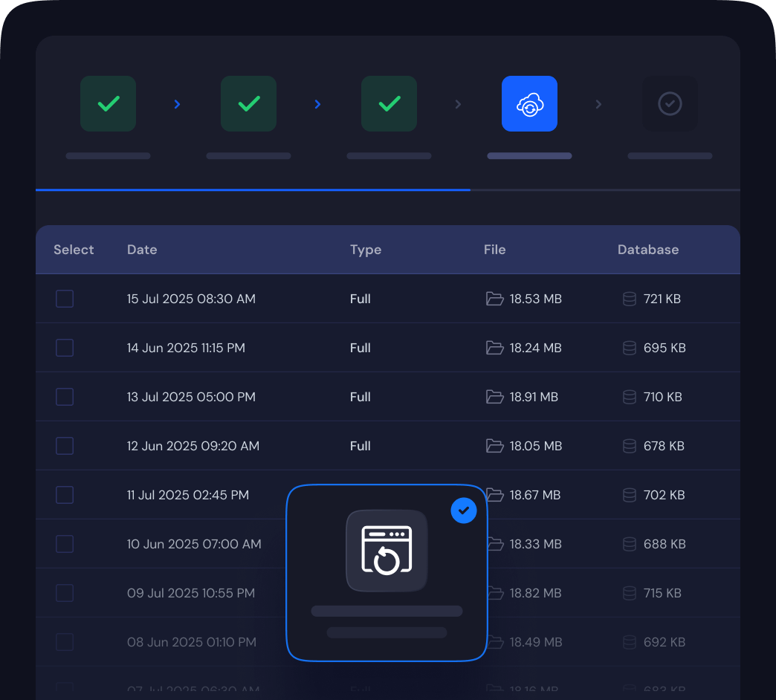The height and width of the screenshot is (700, 776).
Task: Click the chevron after the second step
Action: click(x=317, y=104)
